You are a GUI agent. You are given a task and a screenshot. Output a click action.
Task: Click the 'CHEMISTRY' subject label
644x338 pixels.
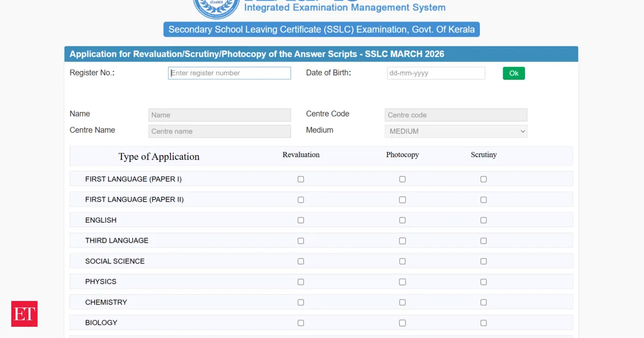[106, 302]
